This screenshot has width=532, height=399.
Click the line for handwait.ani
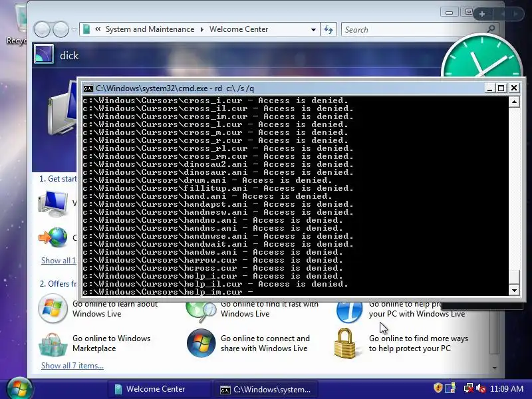218,244
